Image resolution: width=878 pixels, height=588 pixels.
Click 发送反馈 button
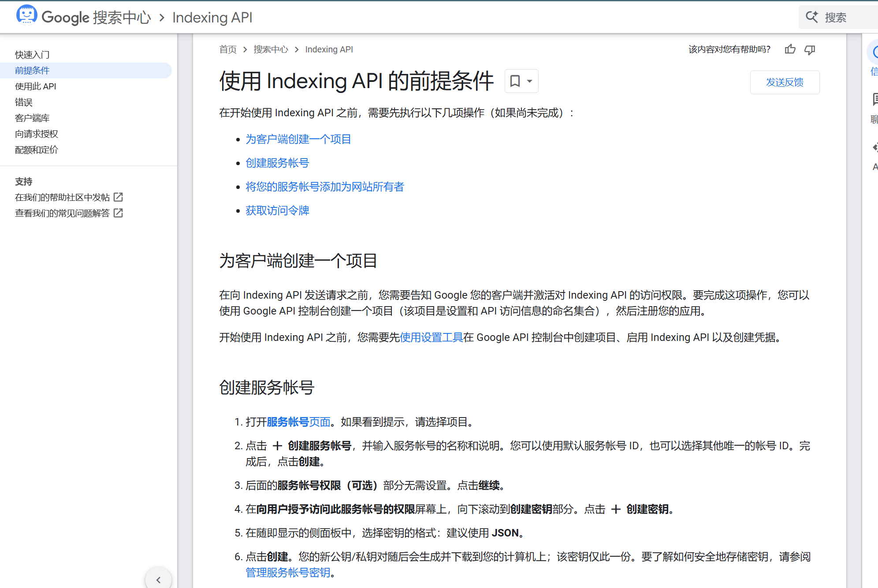785,82
